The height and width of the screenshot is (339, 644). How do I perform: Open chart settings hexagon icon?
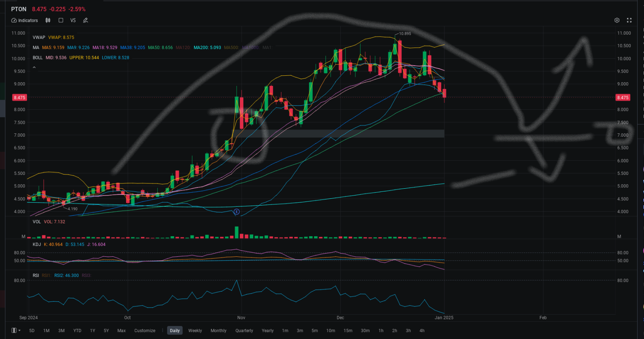pyautogui.click(x=617, y=20)
